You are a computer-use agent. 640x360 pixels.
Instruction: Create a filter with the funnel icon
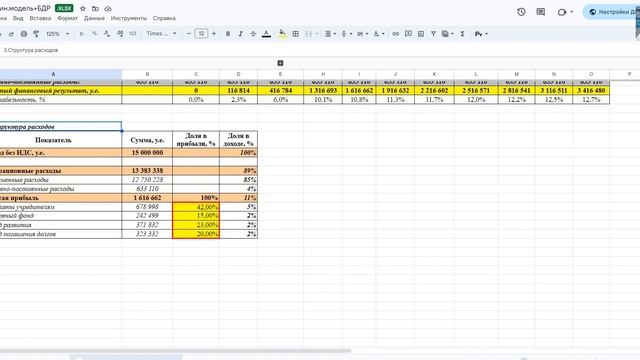pos(433,34)
